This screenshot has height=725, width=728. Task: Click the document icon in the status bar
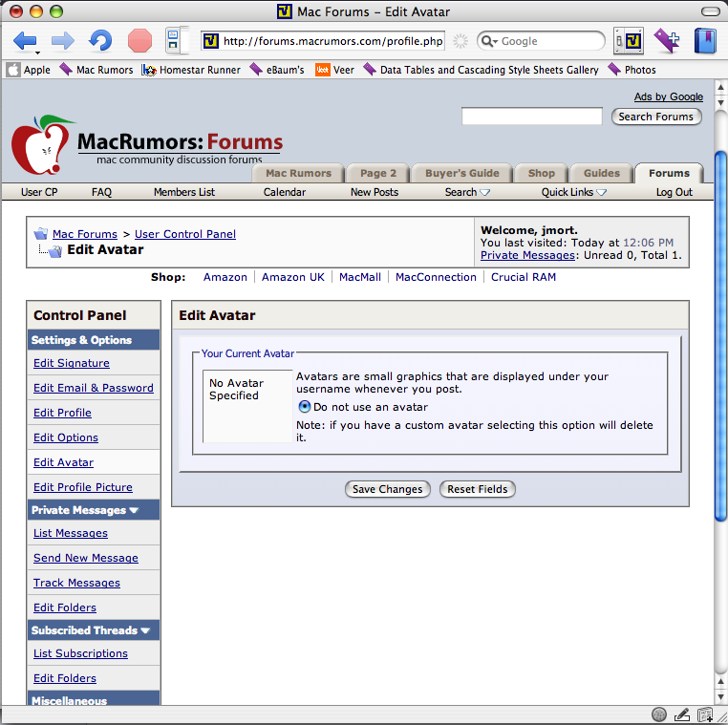pos(704,714)
